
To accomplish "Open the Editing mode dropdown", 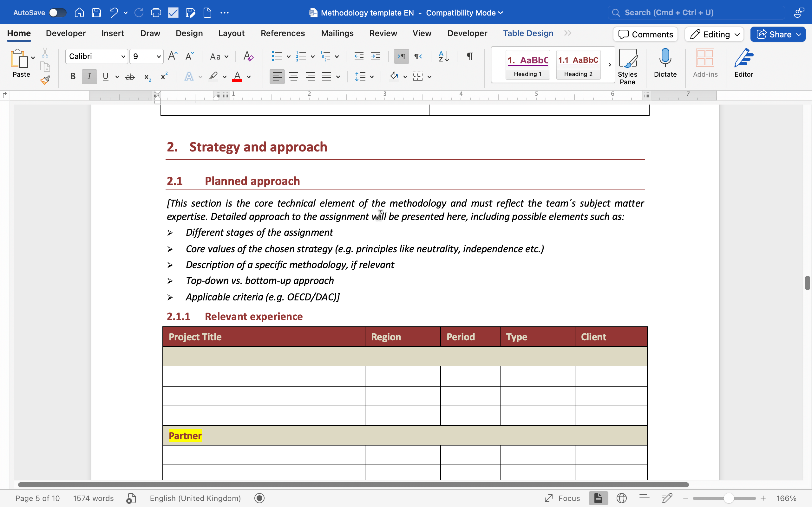I will pos(714,34).
